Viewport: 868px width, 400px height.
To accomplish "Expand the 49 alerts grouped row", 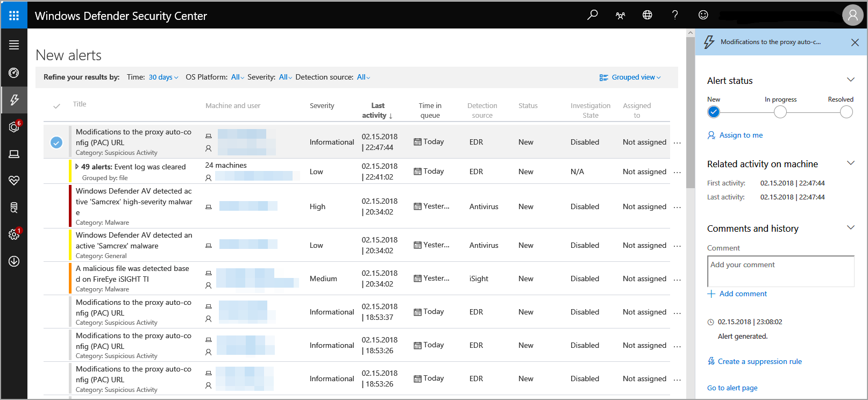I will (x=77, y=167).
